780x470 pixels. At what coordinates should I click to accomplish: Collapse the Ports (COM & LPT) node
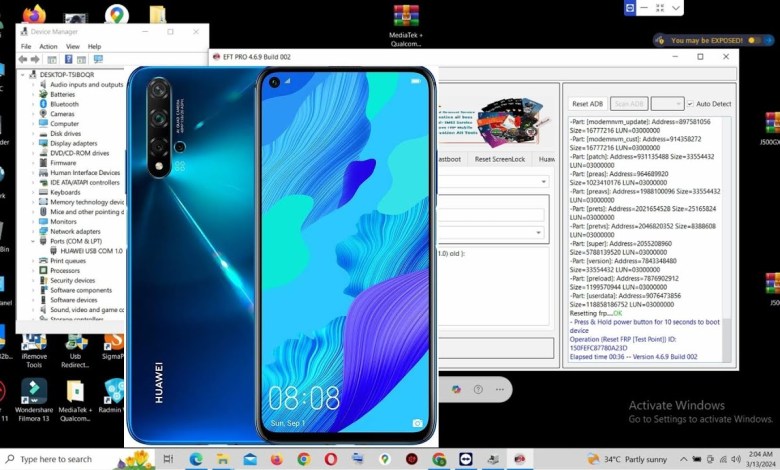33,241
